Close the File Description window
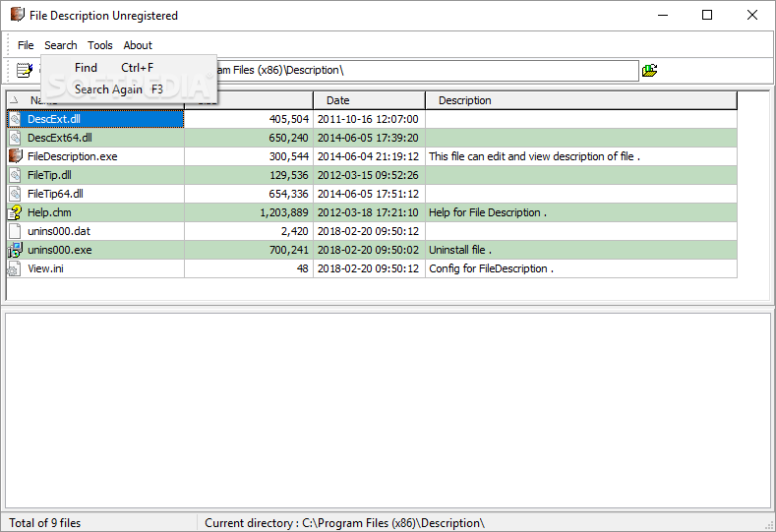Screen dimensions: 776x532 click(752, 15)
